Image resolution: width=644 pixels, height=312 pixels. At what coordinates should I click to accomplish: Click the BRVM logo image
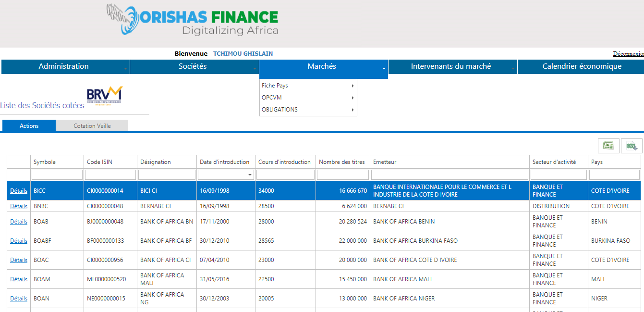tap(105, 95)
